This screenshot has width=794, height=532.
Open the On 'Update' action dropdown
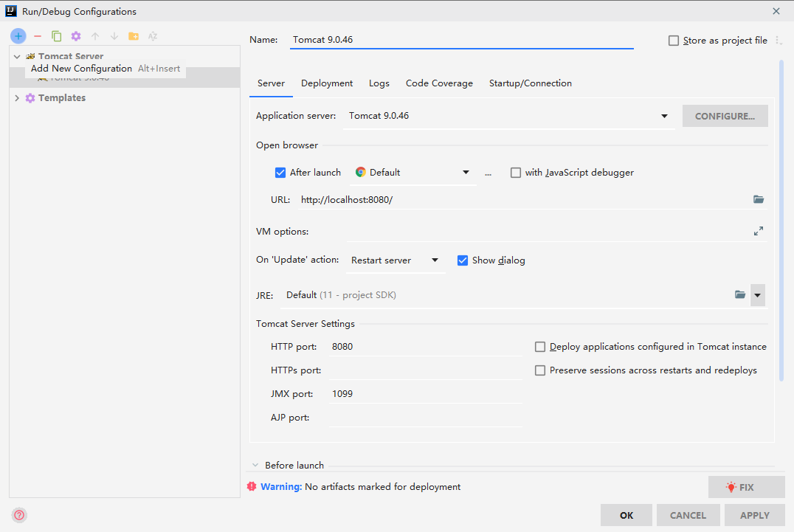[435, 260]
